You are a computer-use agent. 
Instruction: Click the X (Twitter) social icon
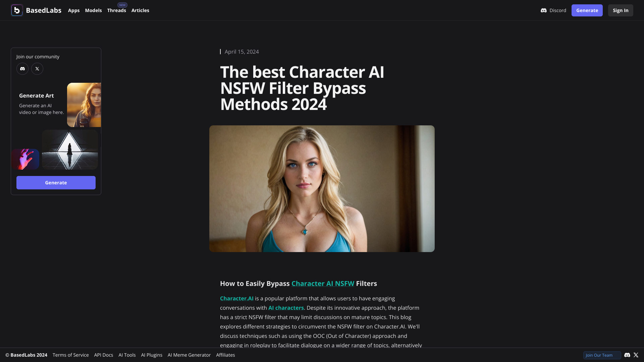tap(37, 68)
